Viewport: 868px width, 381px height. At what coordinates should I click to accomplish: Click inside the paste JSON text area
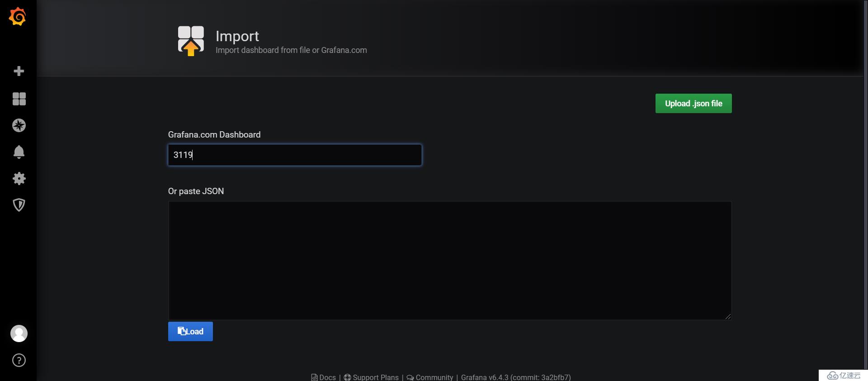point(450,261)
